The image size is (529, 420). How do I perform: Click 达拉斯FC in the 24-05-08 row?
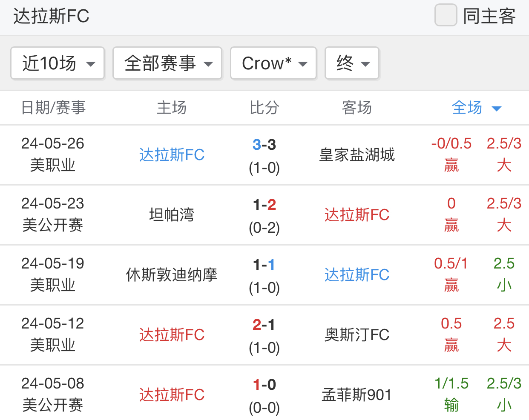(172, 395)
